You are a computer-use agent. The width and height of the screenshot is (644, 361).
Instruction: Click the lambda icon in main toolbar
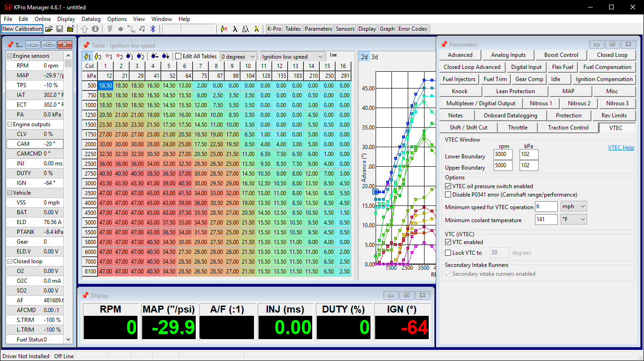[235, 29]
